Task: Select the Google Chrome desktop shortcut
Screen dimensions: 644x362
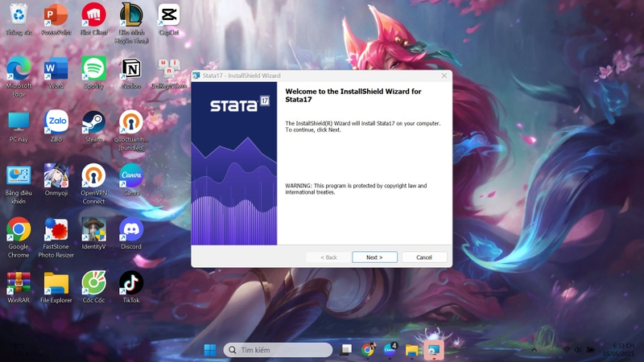Action: pos(19,238)
